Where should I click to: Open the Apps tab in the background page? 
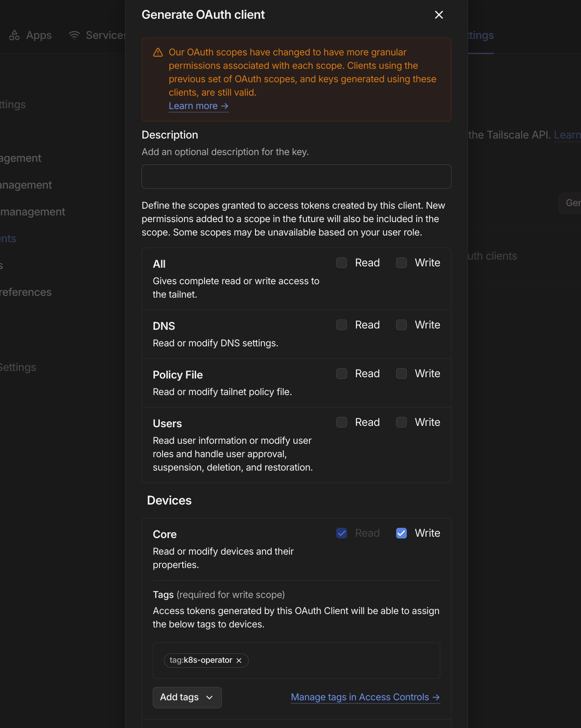point(30,35)
